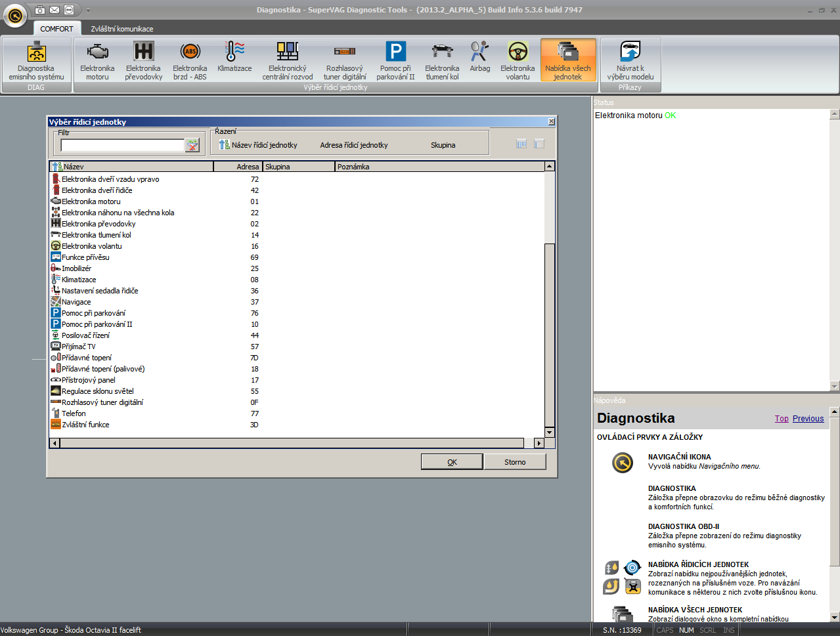Screen dimensions: 840x636
Task: Select Elektronika dveří vzadu vpravo row
Action: pyautogui.click(x=298, y=179)
